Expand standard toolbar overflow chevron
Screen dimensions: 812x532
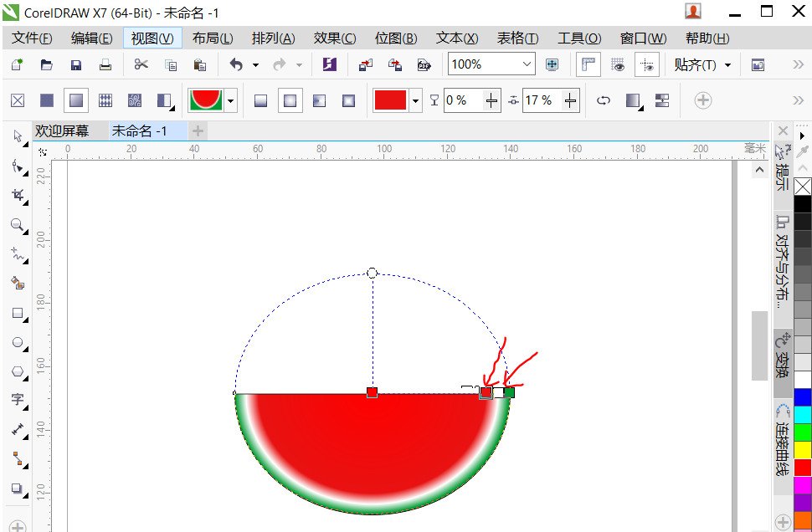click(798, 64)
